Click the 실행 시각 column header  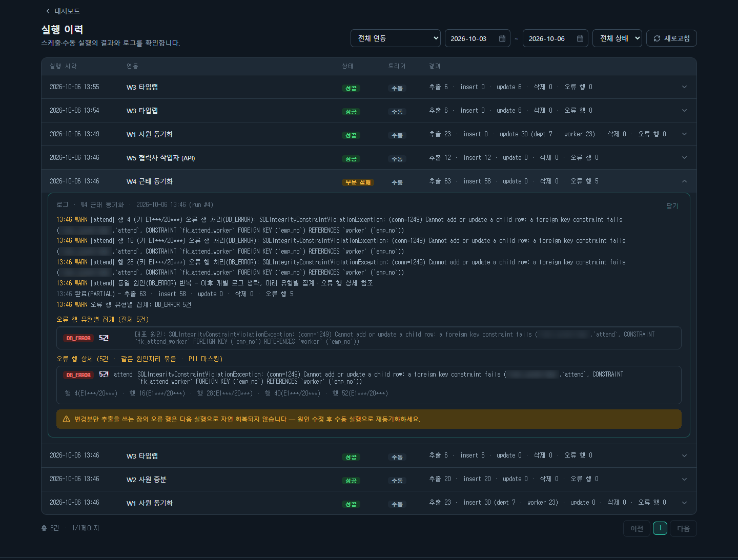coord(63,66)
